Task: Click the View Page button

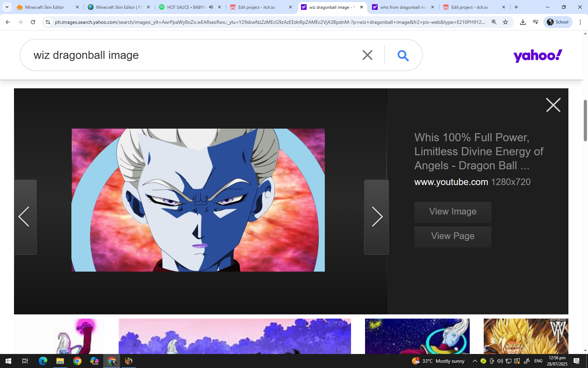Action: point(453,237)
